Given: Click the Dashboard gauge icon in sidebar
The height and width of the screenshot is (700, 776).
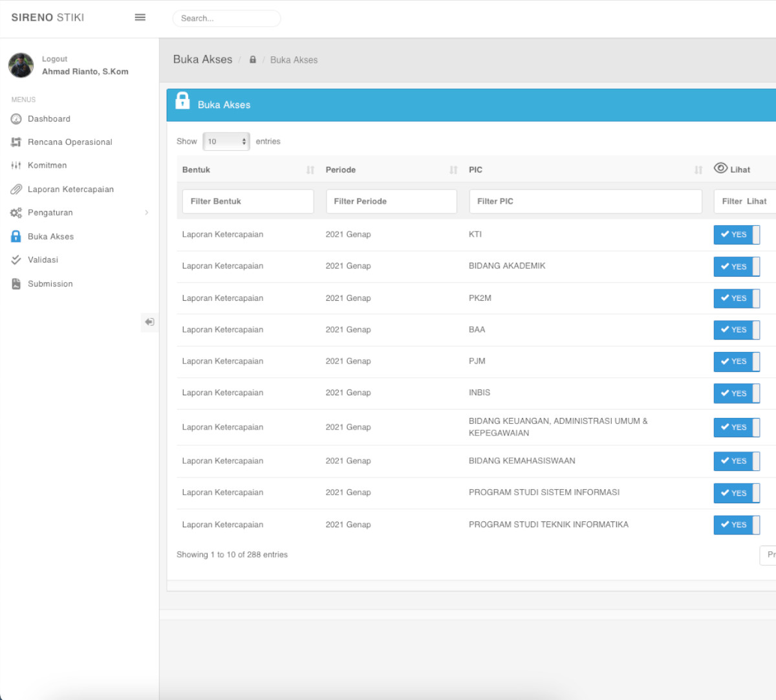Looking at the screenshot, I should 16,119.
